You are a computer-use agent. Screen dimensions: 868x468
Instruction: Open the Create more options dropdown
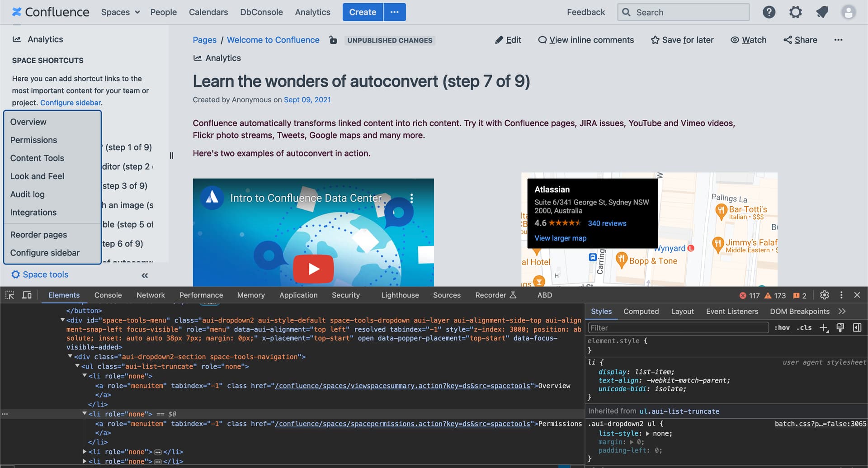pyautogui.click(x=395, y=12)
